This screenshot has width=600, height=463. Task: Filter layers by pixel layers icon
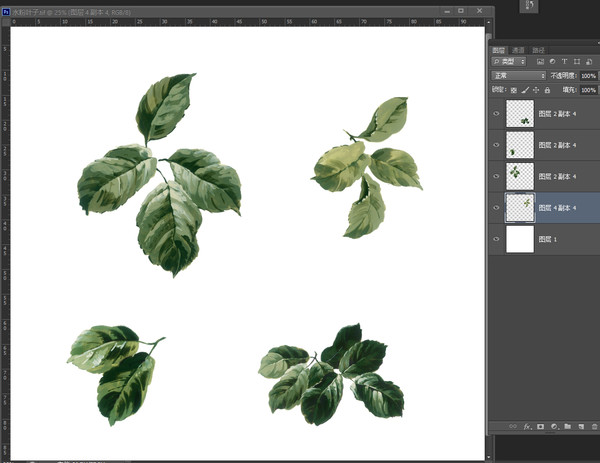(x=540, y=61)
